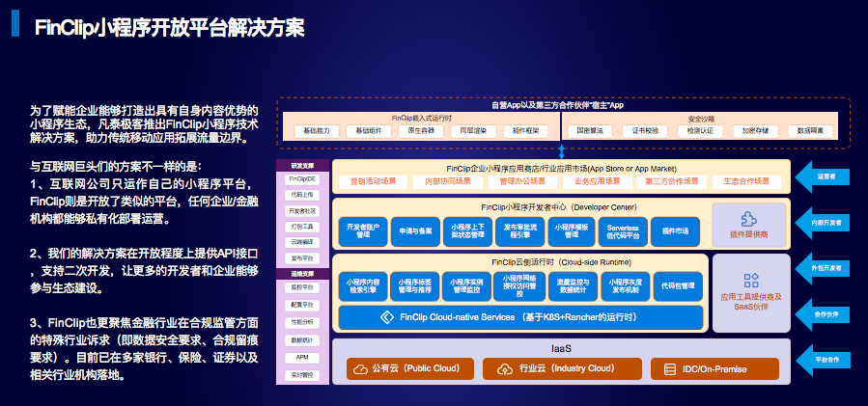Click 基础组件 under FinClip嵌入式运行时

[x=369, y=132]
